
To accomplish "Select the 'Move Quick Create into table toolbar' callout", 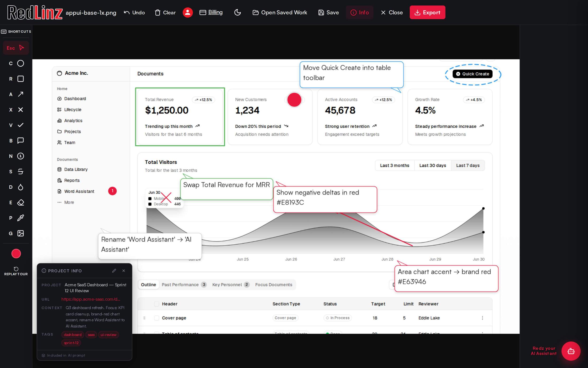I will click(x=351, y=74).
